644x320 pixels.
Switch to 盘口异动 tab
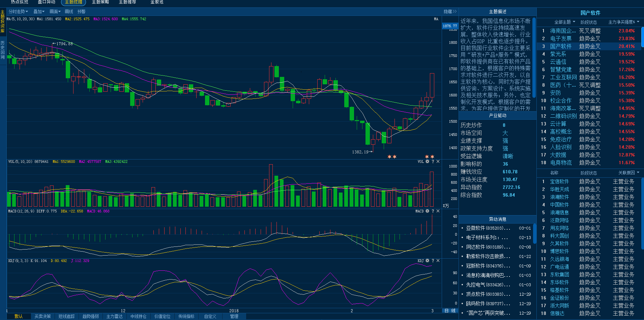point(47,2)
